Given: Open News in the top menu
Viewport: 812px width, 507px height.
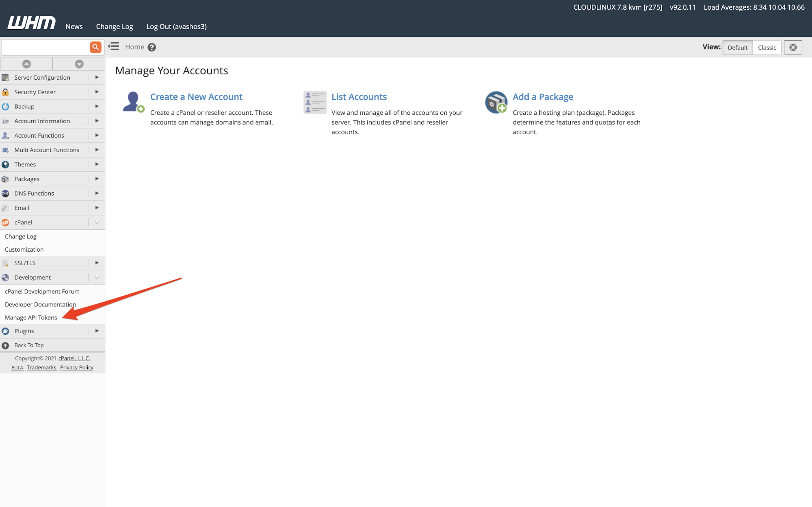Looking at the screenshot, I should 74,26.
